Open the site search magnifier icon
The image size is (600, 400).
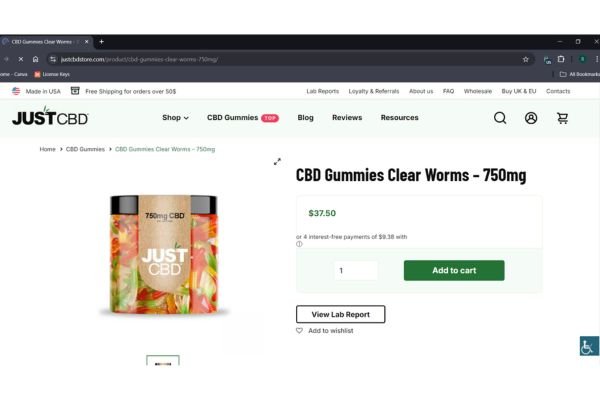point(500,118)
